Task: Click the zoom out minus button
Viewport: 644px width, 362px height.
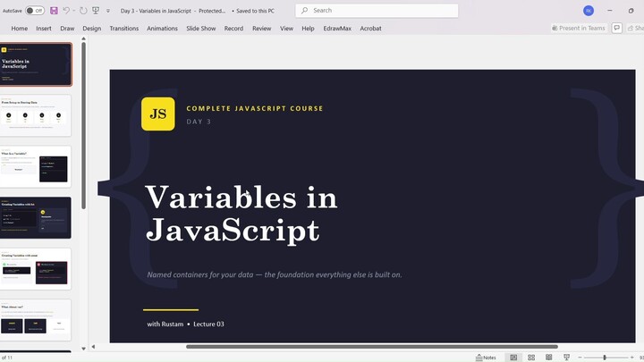Action: (580, 358)
